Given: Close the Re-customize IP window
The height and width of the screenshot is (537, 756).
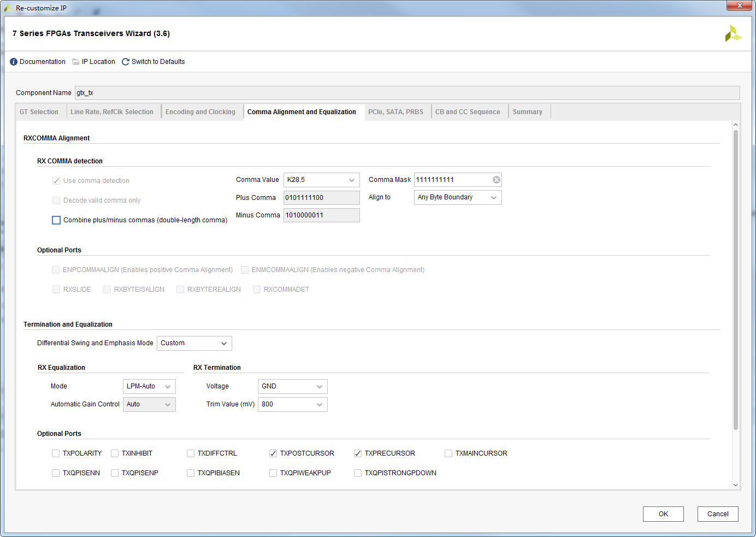Looking at the screenshot, I should pyautogui.click(x=740, y=5).
